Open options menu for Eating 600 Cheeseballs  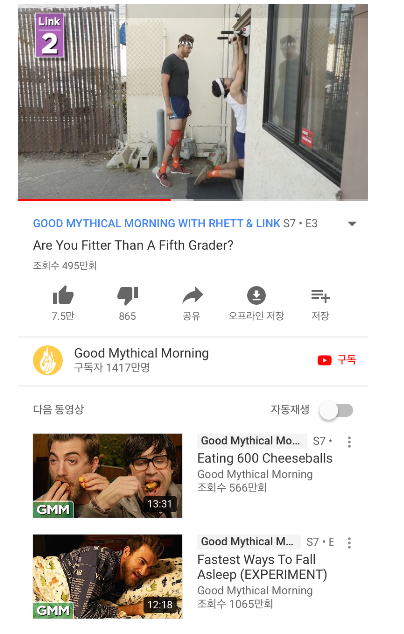[x=349, y=442]
